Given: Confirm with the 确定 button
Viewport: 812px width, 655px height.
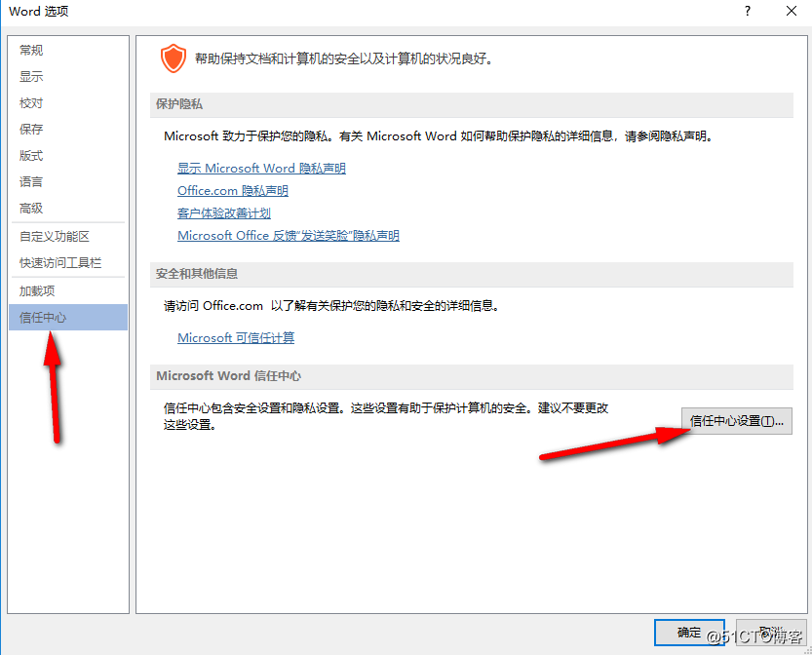Looking at the screenshot, I should coord(689,633).
